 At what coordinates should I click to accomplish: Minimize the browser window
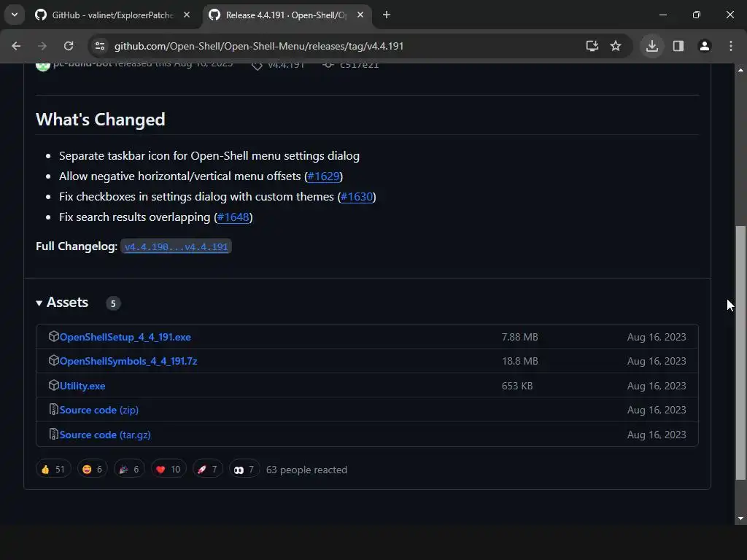662,15
